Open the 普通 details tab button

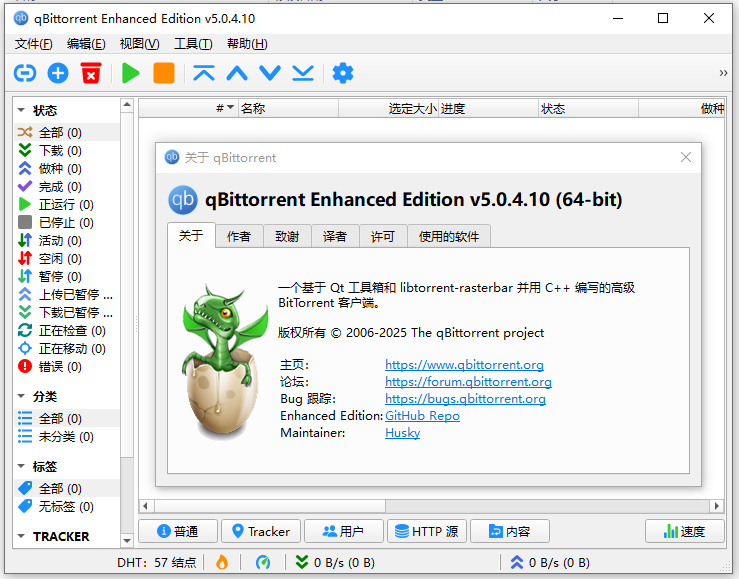[178, 531]
